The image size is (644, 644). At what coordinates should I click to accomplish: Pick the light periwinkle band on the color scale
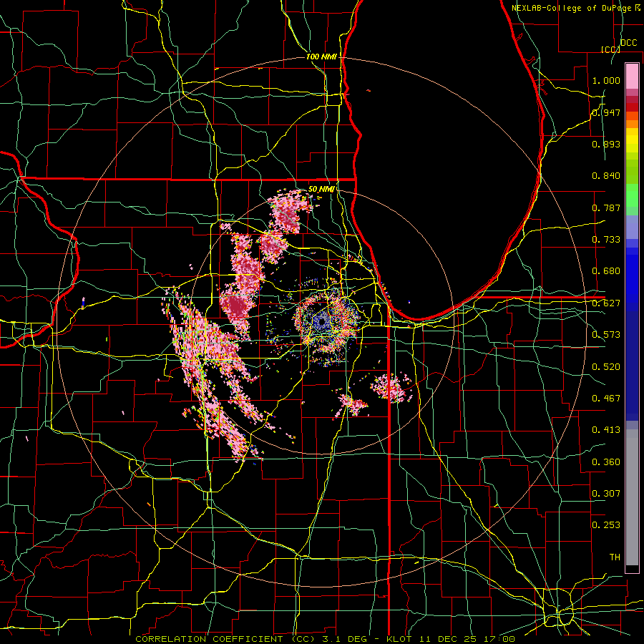click(632, 227)
